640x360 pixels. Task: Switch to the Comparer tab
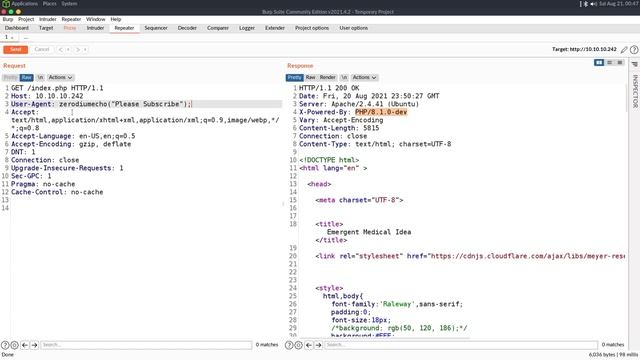pos(218,28)
